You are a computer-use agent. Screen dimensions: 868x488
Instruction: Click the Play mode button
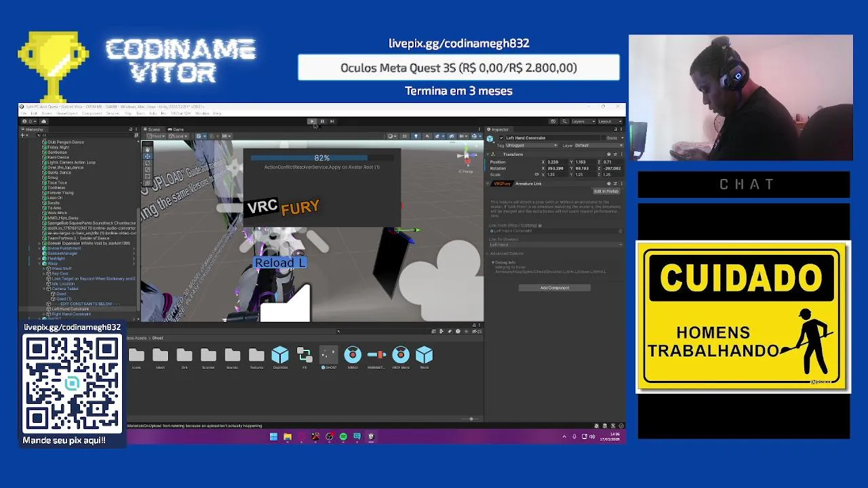pyautogui.click(x=312, y=121)
